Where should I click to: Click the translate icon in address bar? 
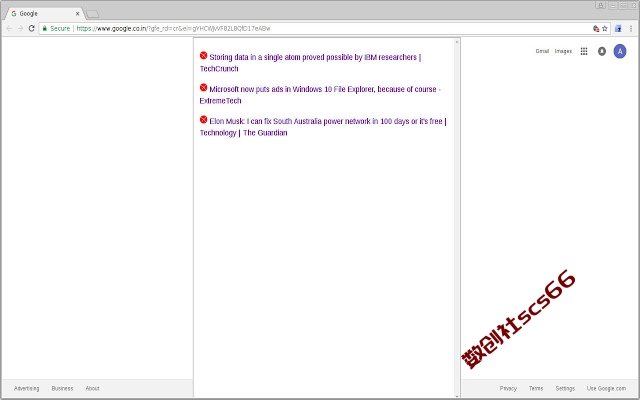point(596,28)
